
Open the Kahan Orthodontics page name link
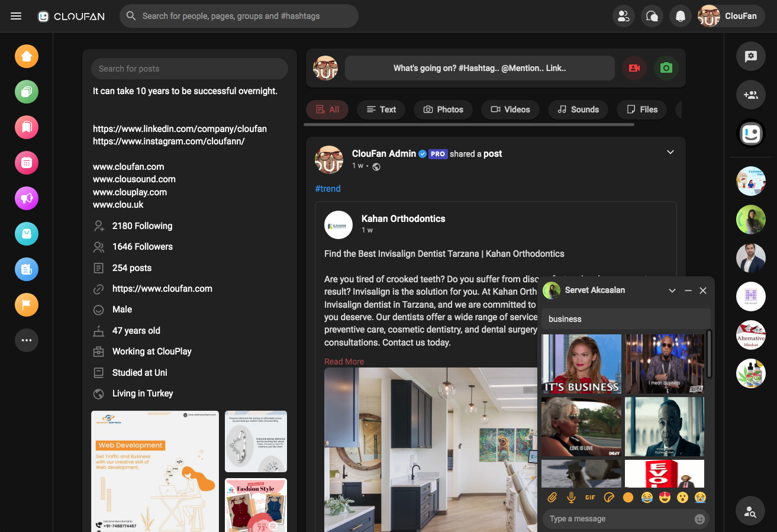(x=404, y=218)
